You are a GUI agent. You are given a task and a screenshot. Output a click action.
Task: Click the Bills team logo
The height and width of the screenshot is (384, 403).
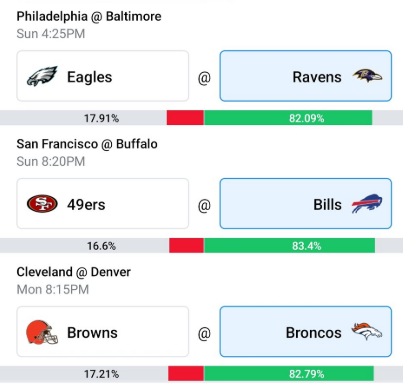pos(367,204)
